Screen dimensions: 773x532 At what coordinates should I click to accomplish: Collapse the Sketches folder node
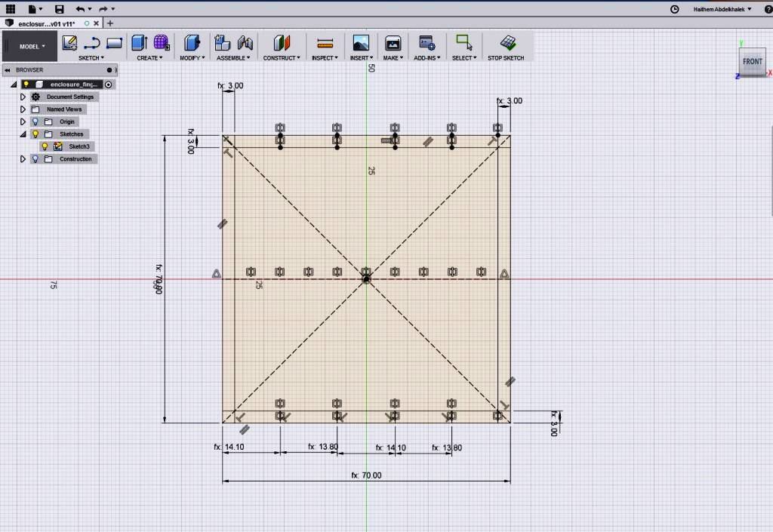23,134
